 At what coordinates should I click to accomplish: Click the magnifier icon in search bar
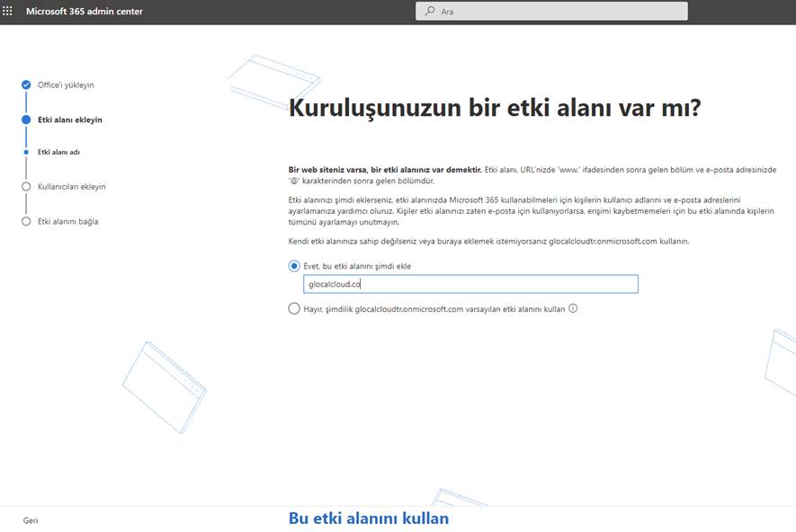click(429, 12)
